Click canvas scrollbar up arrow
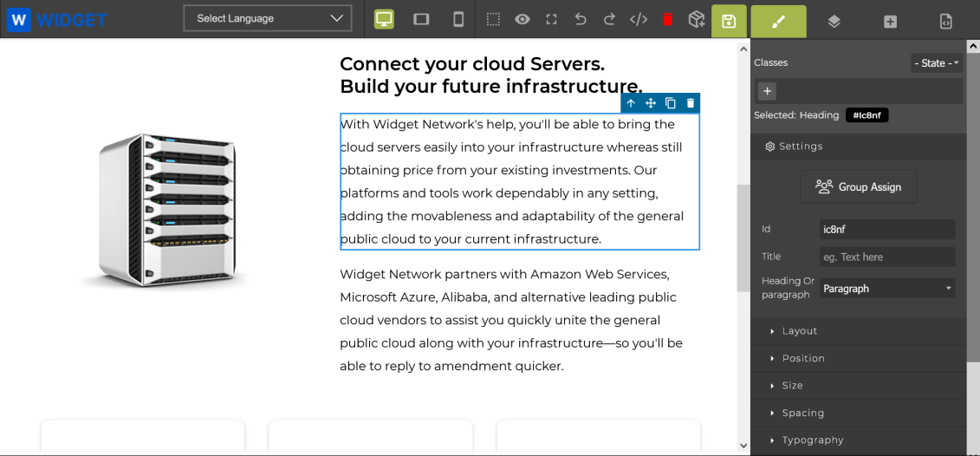Screen dimensions: 980x456 click(x=743, y=49)
